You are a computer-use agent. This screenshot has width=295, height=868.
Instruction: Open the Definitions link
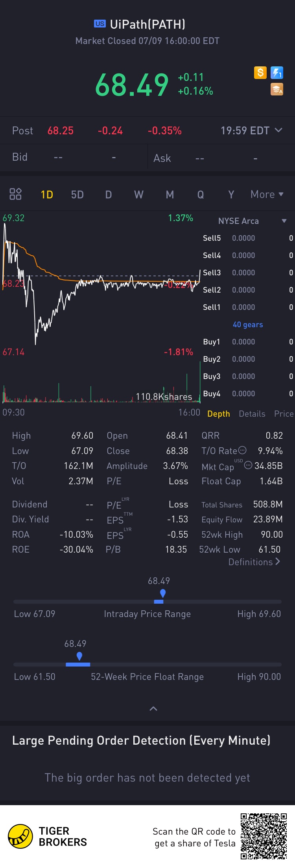(254, 562)
